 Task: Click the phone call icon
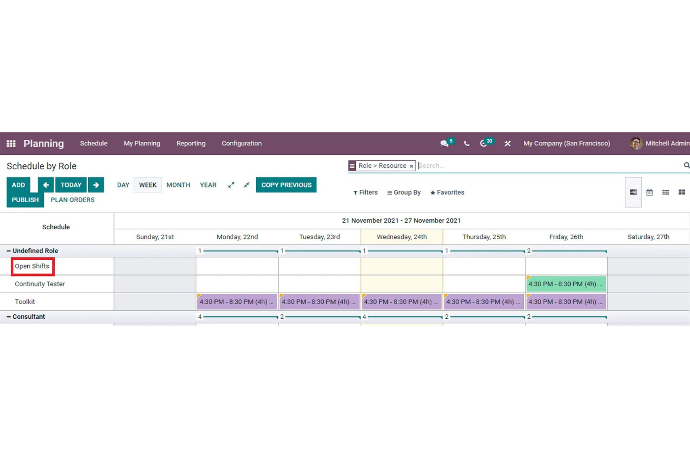(x=466, y=144)
